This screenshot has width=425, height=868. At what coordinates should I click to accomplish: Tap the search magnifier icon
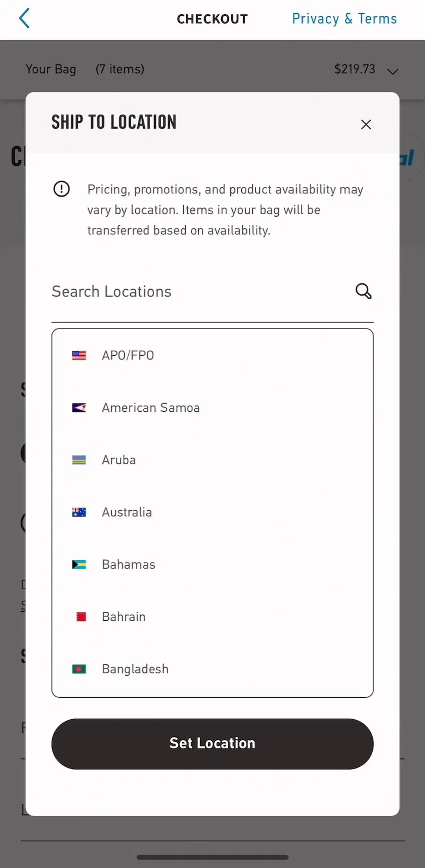[x=364, y=291]
